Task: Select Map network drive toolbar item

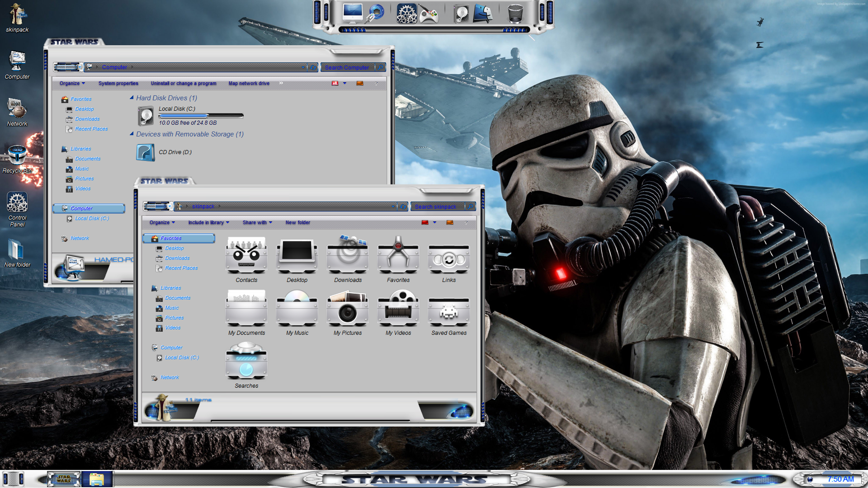Action: tap(249, 83)
